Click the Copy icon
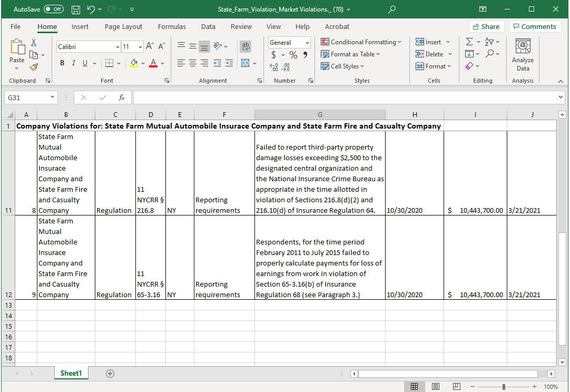 33,55
